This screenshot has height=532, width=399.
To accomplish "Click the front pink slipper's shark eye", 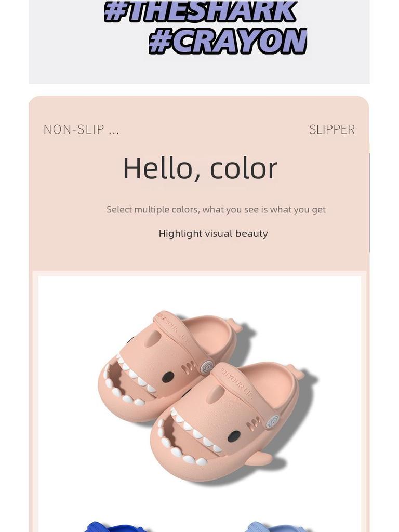I will click(234, 436).
